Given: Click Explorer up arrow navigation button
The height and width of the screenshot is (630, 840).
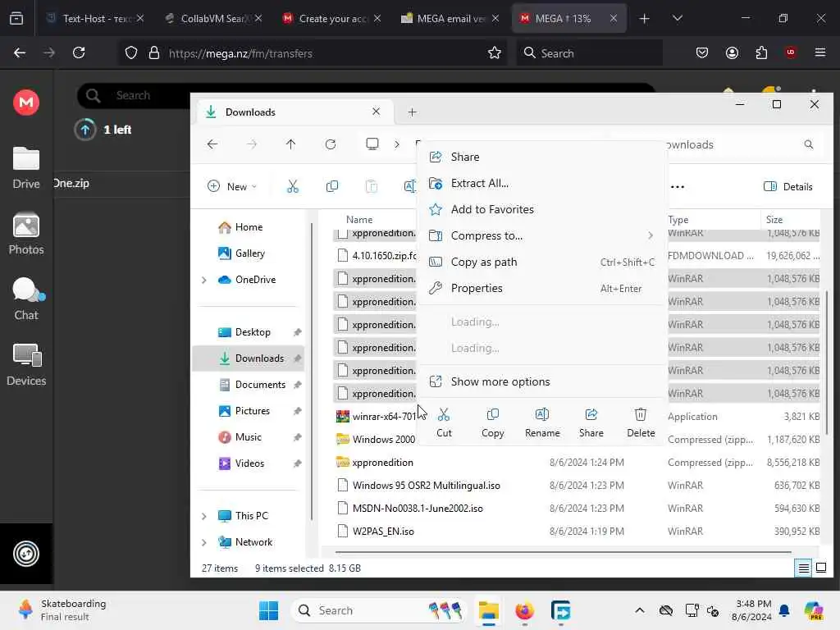Looking at the screenshot, I should pos(290,144).
